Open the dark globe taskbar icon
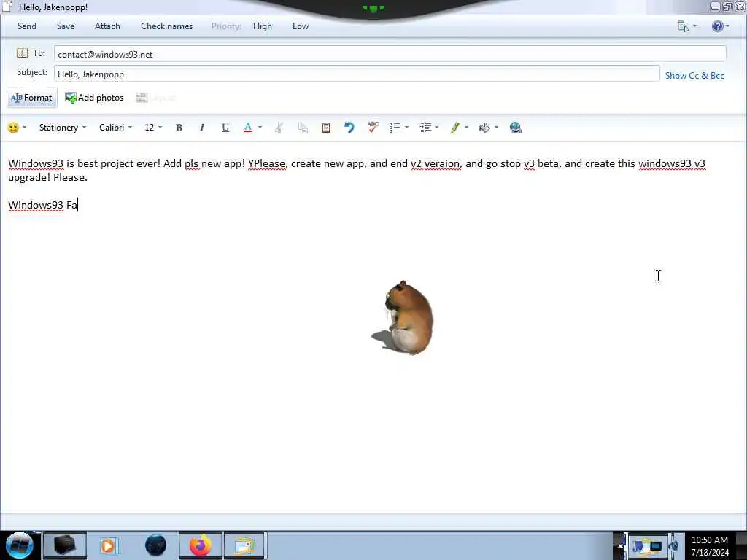The image size is (747, 560). click(x=156, y=545)
